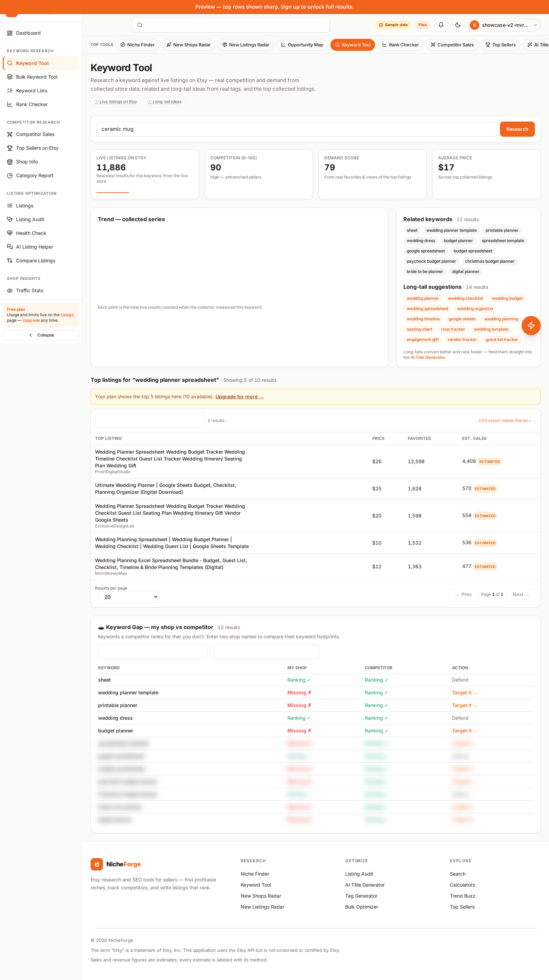Select the budget spreadsheet related keyword chip
Viewport: 549px width, 980px height.
(x=473, y=251)
